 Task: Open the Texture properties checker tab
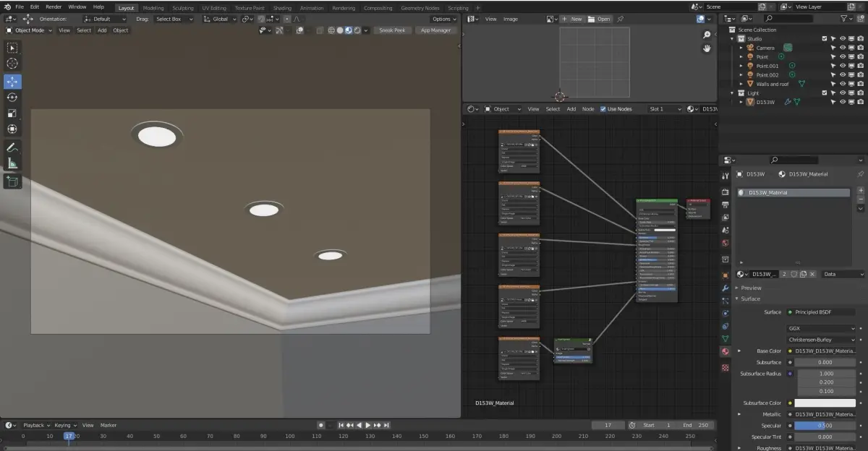726,367
